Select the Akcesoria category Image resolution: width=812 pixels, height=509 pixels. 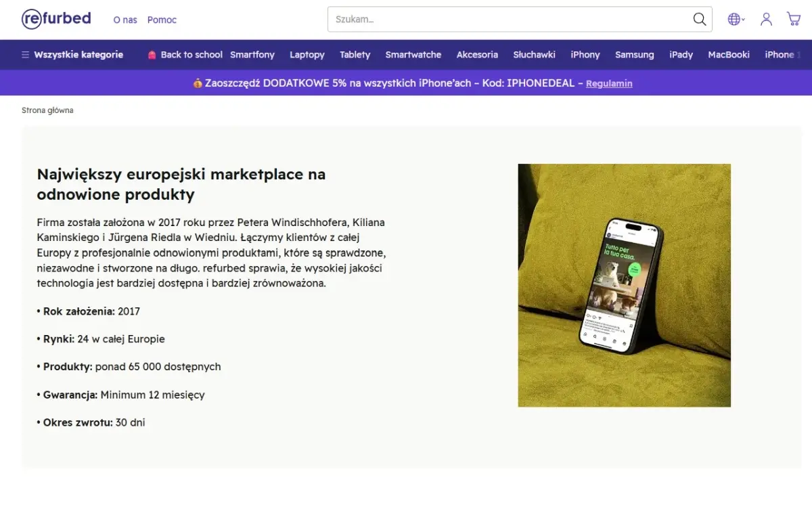pos(477,55)
